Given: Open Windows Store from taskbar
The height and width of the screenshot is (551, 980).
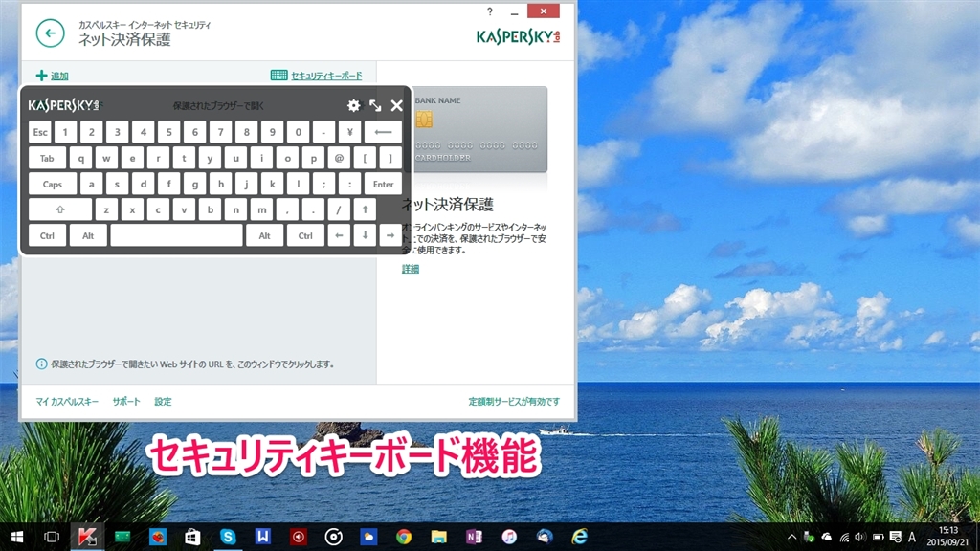Looking at the screenshot, I should 192,537.
